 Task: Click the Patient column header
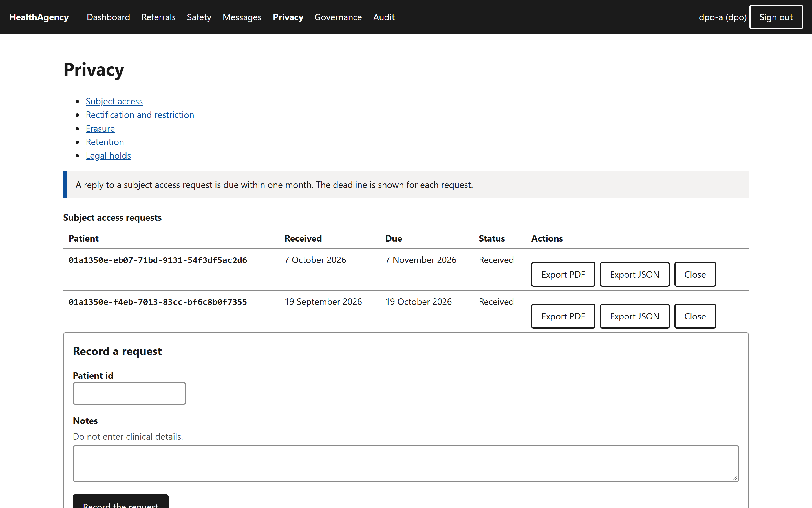click(x=83, y=238)
